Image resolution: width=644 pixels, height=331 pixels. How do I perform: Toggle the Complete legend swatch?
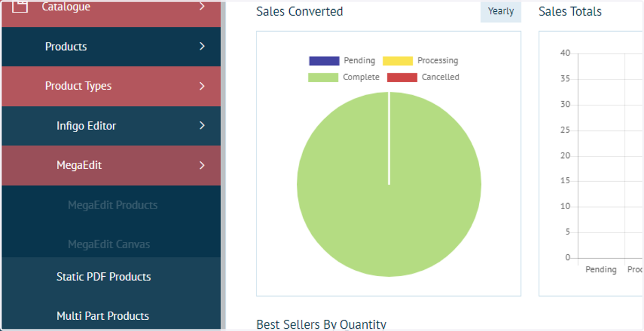[x=323, y=77]
